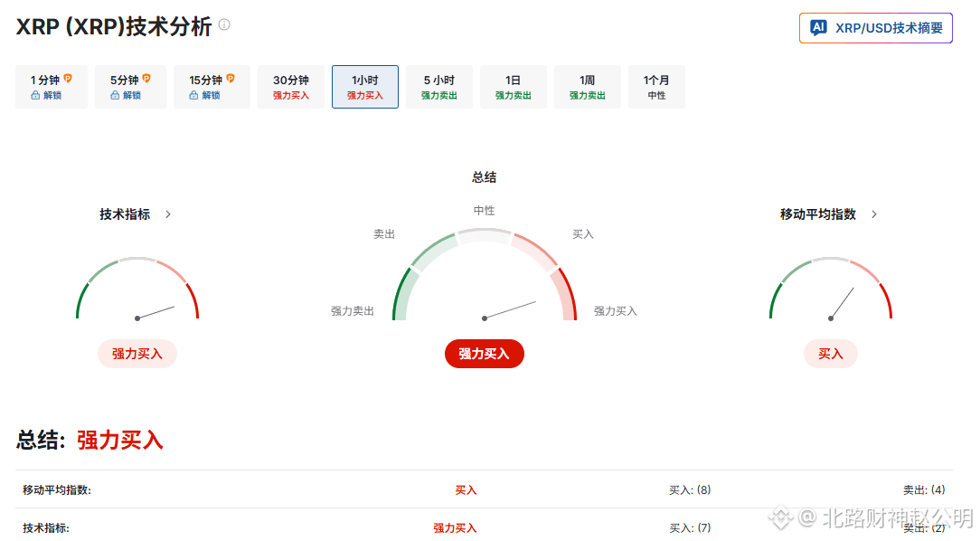Click the central 总结 gauge dial
980x541 pixels.
[x=485, y=275]
